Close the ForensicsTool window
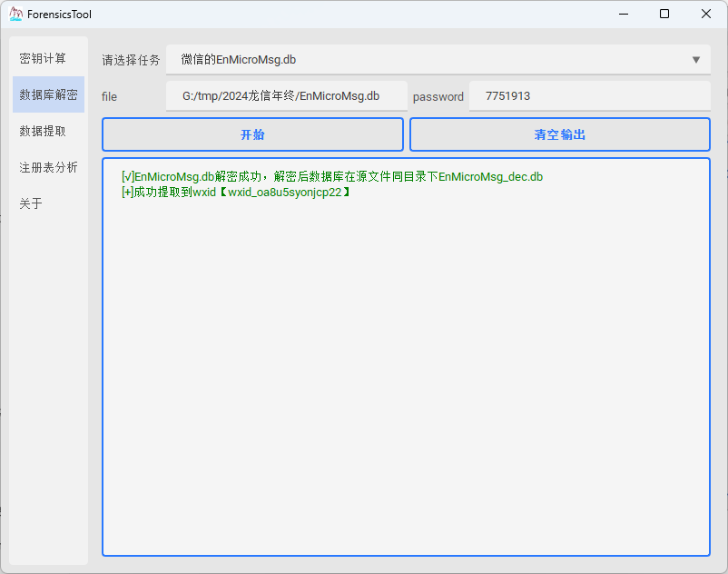 point(706,14)
